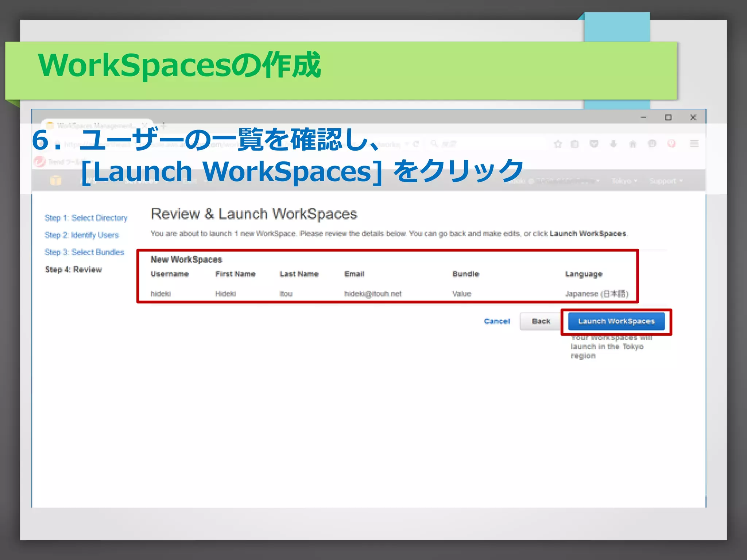The height and width of the screenshot is (560, 747).
Task: Click the bookmark star icon in browser toolbar
Action: point(557,144)
